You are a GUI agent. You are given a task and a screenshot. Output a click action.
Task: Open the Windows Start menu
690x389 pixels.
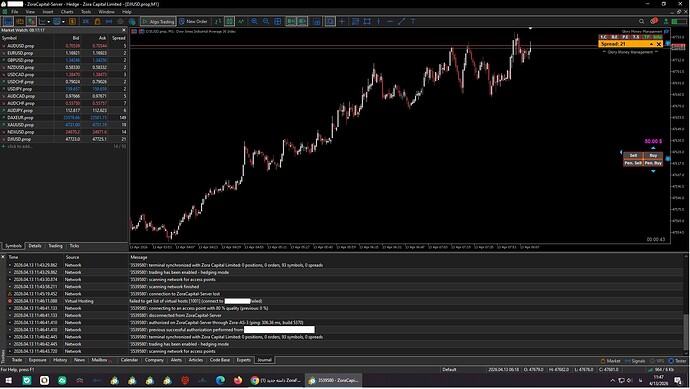[x=8, y=380]
